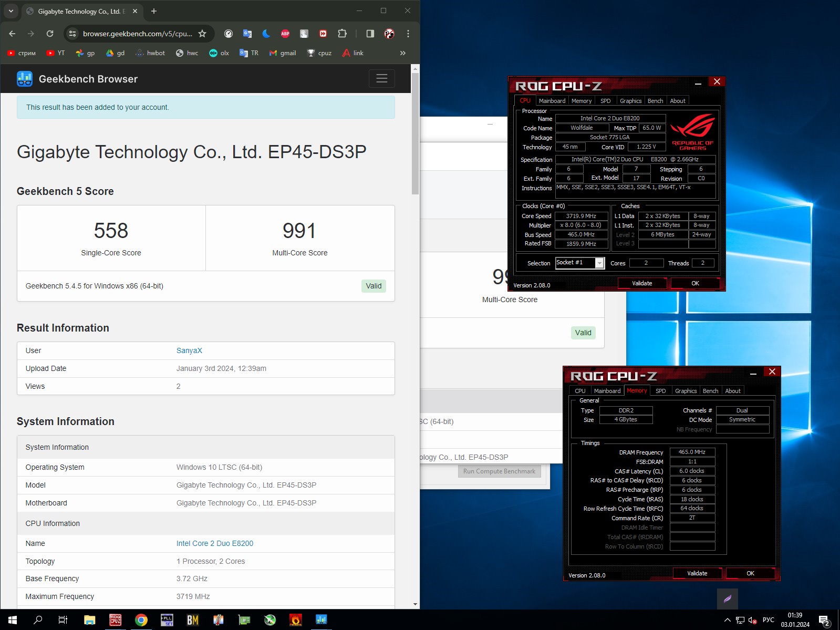
Task: Open the cpuz bookmark
Action: [319, 53]
